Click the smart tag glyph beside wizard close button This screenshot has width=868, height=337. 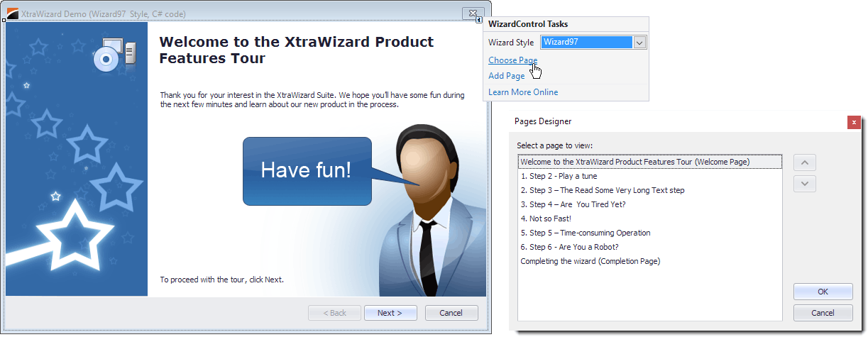480,20
